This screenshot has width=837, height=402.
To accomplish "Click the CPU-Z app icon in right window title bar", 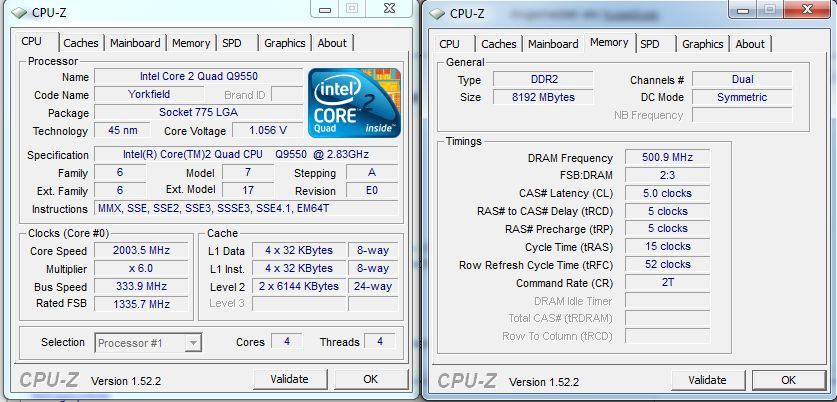I will [x=438, y=14].
